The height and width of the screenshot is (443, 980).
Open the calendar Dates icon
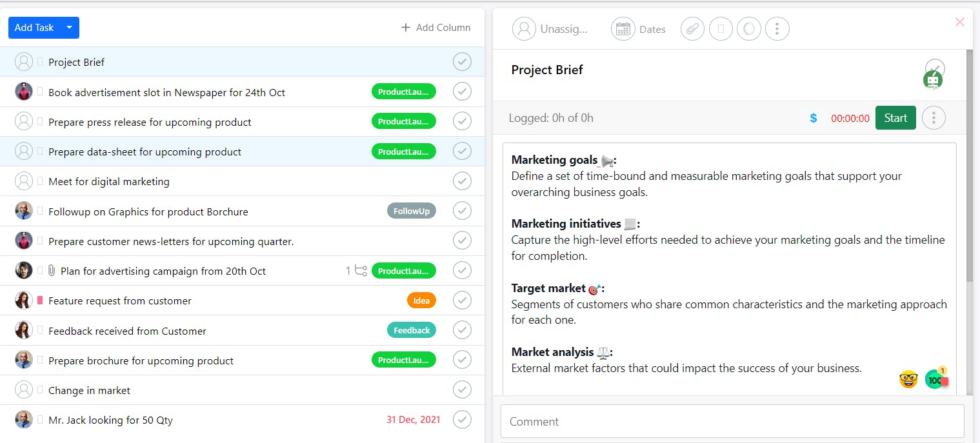pos(623,29)
